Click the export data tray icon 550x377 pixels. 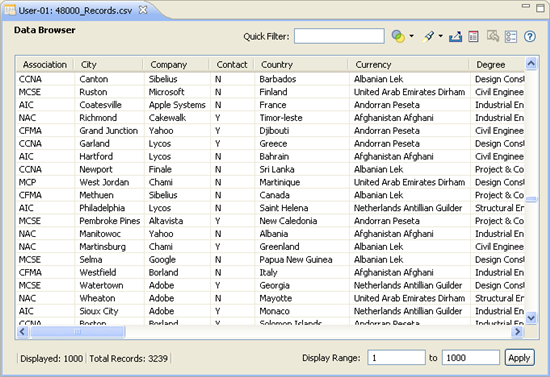click(x=455, y=36)
